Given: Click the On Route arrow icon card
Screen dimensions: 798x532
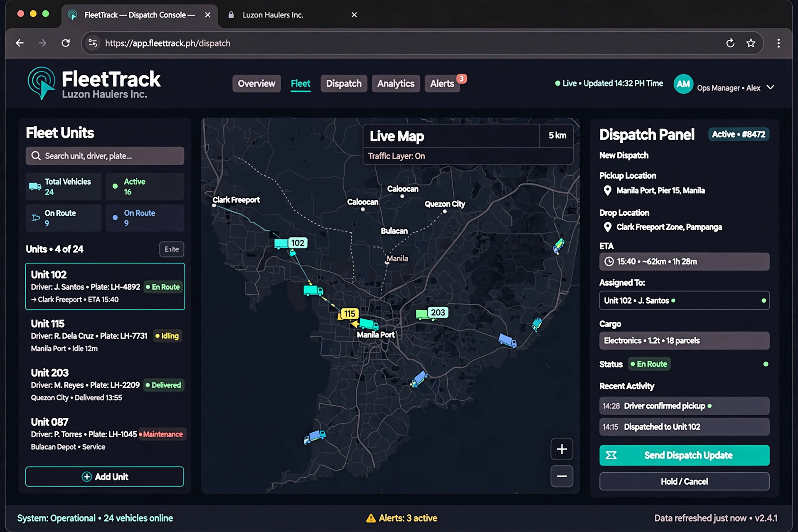Looking at the screenshot, I should pos(64,218).
